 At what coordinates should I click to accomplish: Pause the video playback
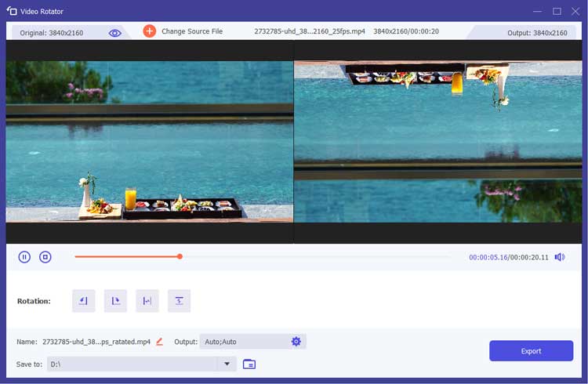click(24, 257)
